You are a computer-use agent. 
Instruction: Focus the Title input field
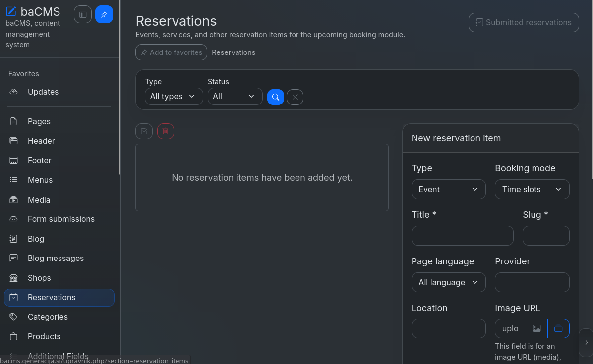click(463, 236)
